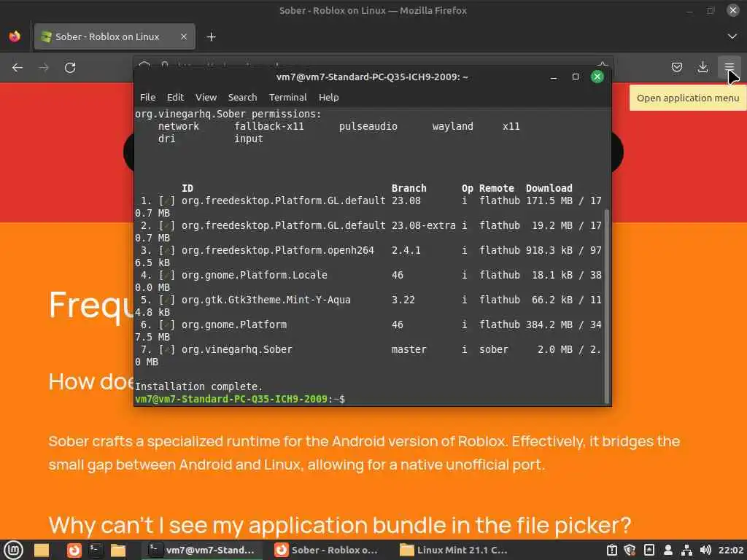Switch to the Sober - Roblox taskbar window
Screen dimensions: 747x560
coord(327,550)
